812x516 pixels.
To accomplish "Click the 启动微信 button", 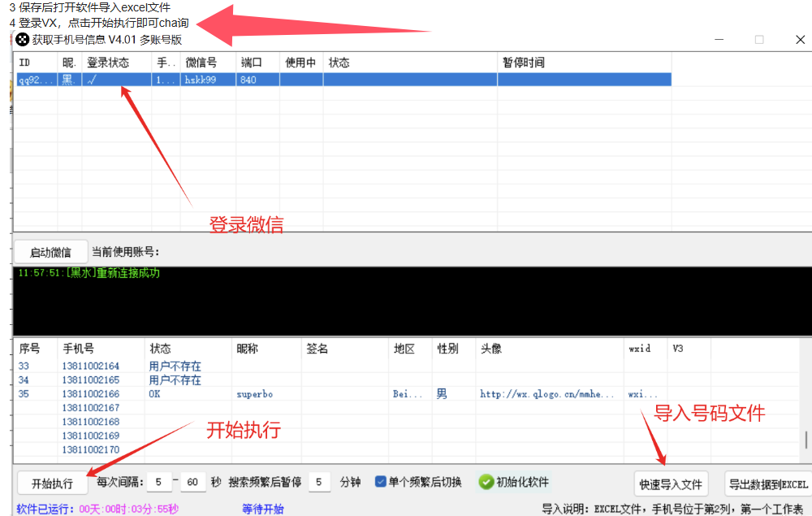I will (50, 252).
